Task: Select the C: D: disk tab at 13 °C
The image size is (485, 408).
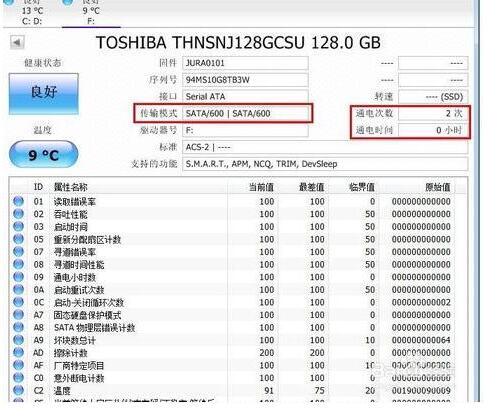Action: 32,13
